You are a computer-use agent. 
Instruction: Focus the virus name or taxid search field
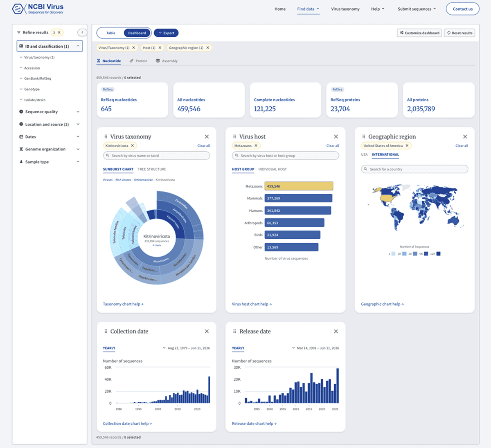click(x=156, y=156)
